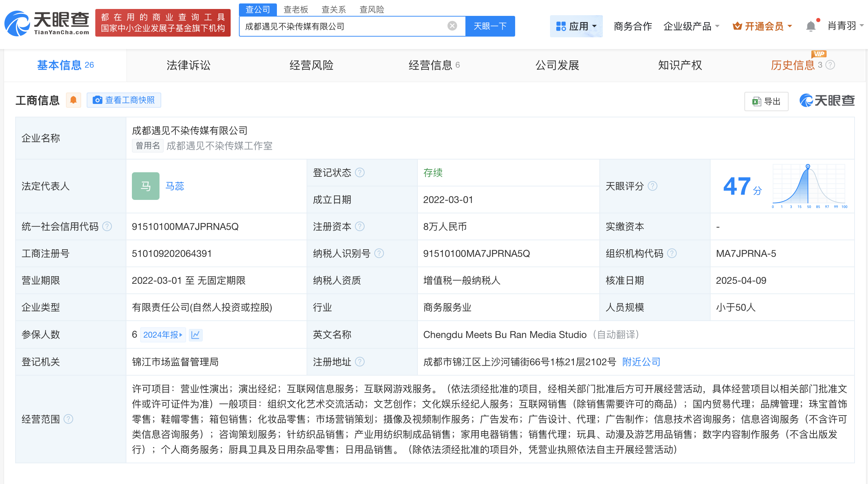The image size is (868, 484).
Task: Click the Excel icon on 导出 button
Action: tap(756, 101)
